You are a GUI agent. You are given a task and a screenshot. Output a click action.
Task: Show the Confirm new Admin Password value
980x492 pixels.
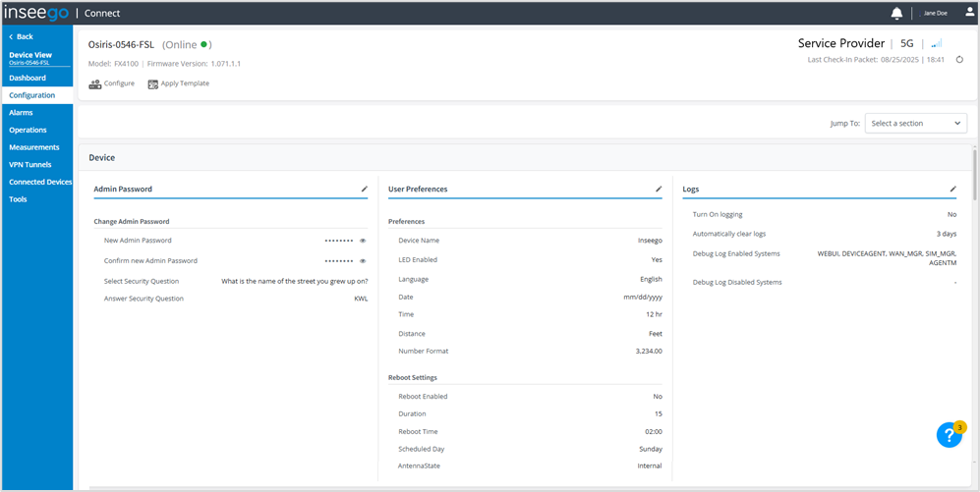click(363, 261)
